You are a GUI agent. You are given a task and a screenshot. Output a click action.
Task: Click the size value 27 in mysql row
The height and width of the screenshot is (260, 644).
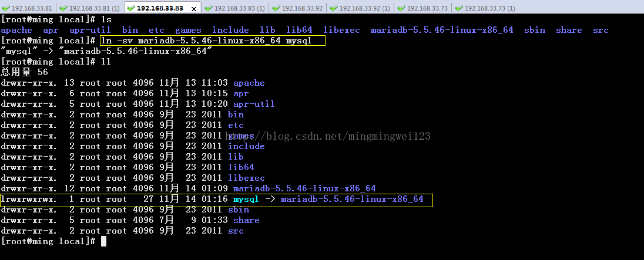[148, 200]
